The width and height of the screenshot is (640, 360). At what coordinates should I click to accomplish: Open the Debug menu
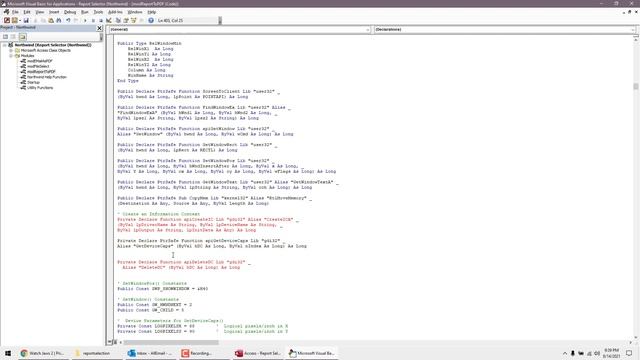[x=70, y=12]
